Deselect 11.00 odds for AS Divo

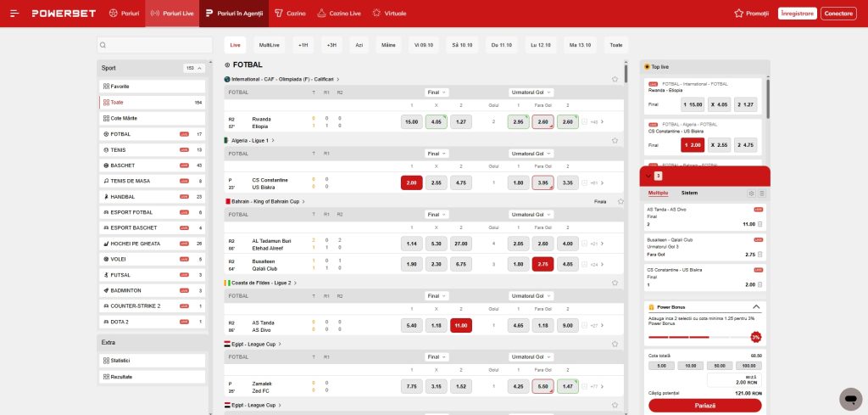[x=460, y=326]
